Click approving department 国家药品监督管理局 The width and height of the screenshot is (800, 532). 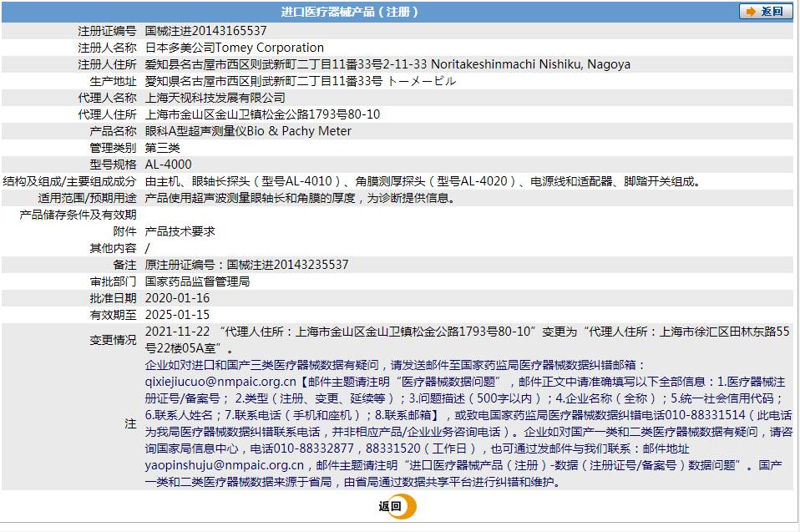[197, 281]
